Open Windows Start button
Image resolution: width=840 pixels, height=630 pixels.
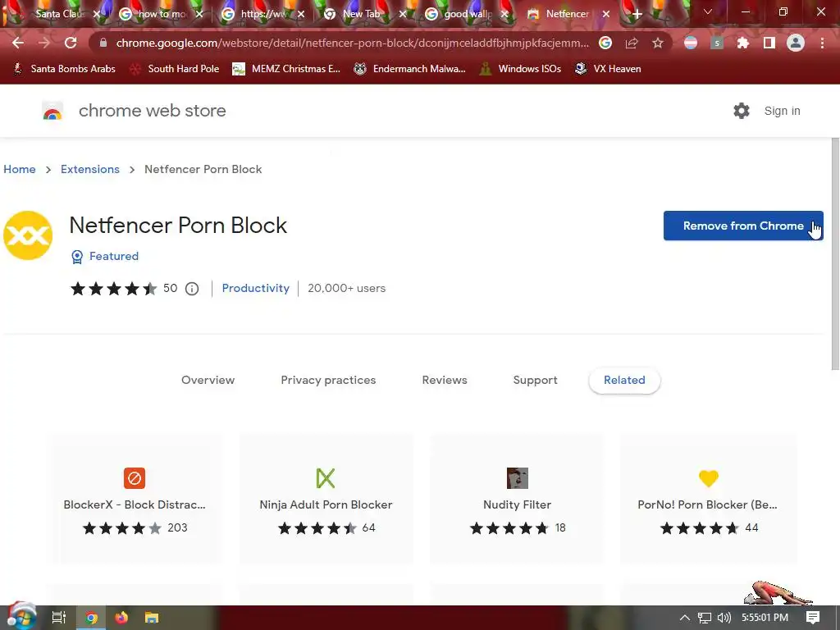coord(21,617)
